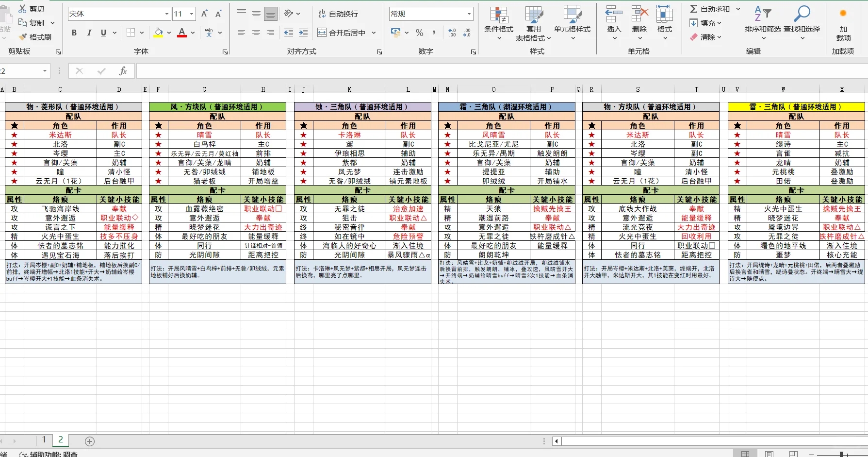Open the Merge and Center dropdown arrow

(x=374, y=33)
